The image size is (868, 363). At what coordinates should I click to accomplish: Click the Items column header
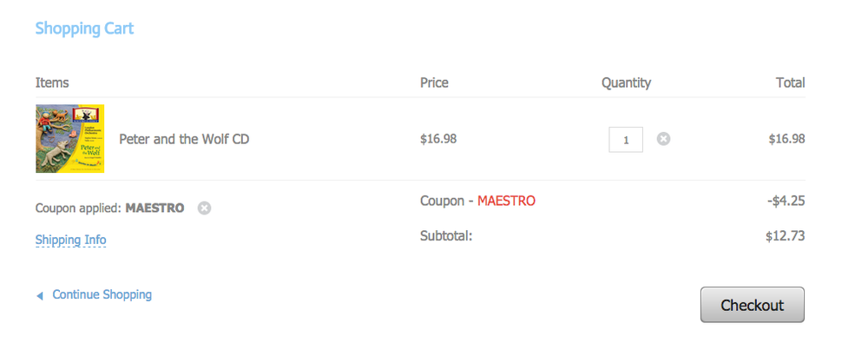pyautogui.click(x=52, y=83)
